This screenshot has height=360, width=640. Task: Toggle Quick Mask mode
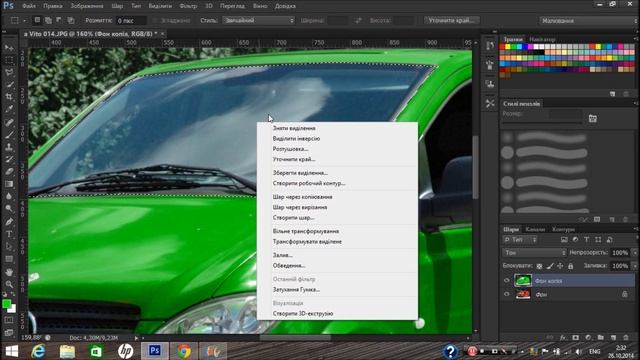point(9,320)
